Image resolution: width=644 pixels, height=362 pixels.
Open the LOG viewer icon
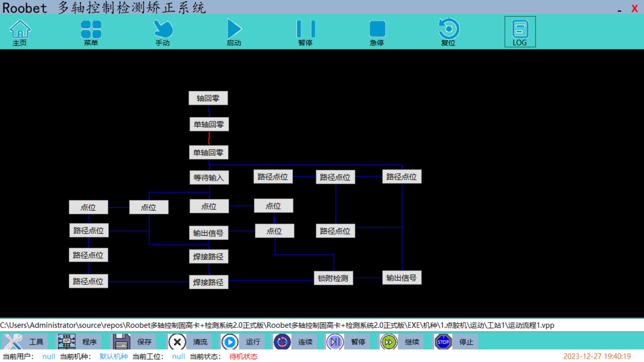tap(520, 29)
